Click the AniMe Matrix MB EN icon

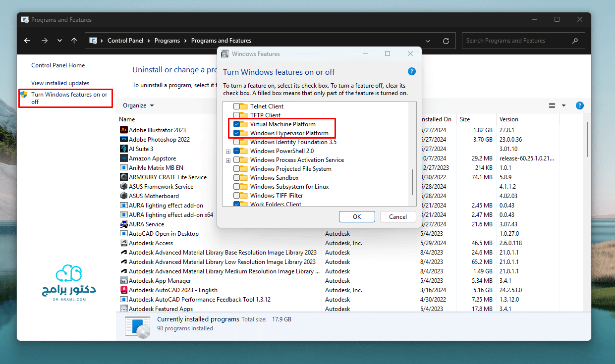(x=124, y=167)
